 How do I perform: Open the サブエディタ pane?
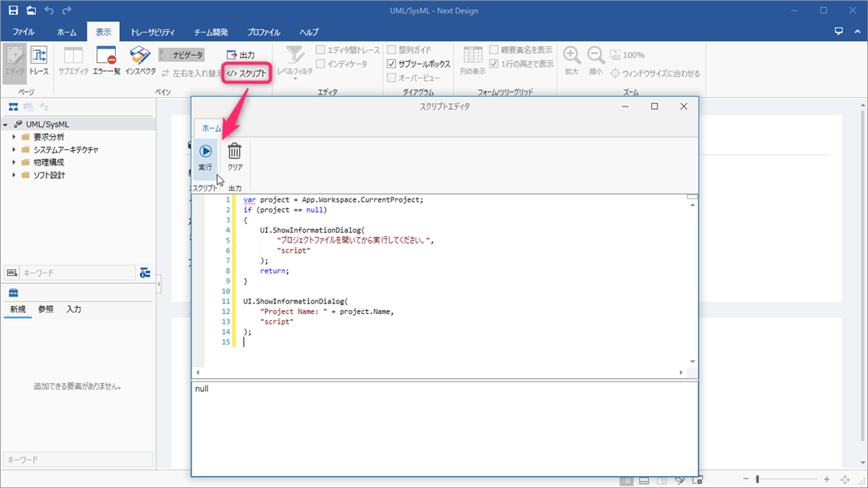[71, 60]
